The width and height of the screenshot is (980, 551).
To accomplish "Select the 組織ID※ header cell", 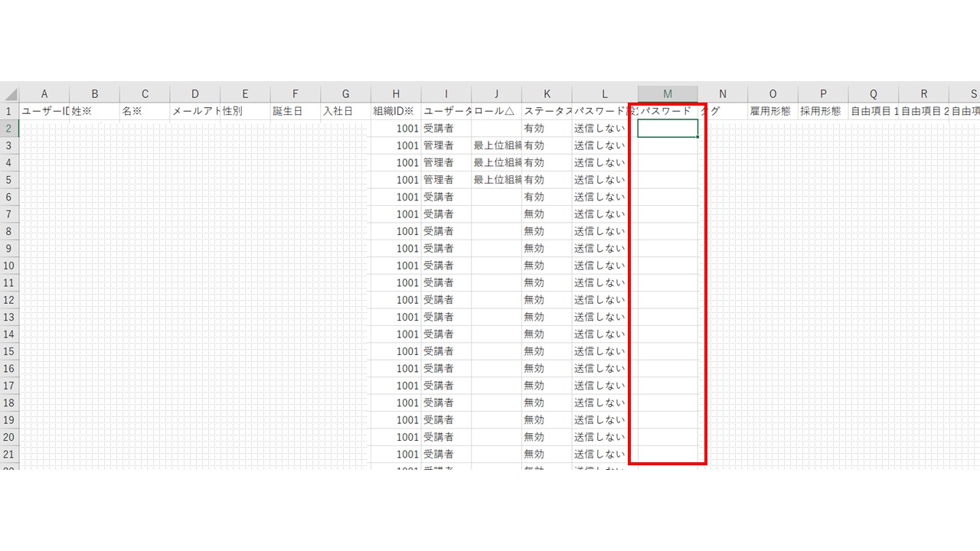I will pos(396,112).
